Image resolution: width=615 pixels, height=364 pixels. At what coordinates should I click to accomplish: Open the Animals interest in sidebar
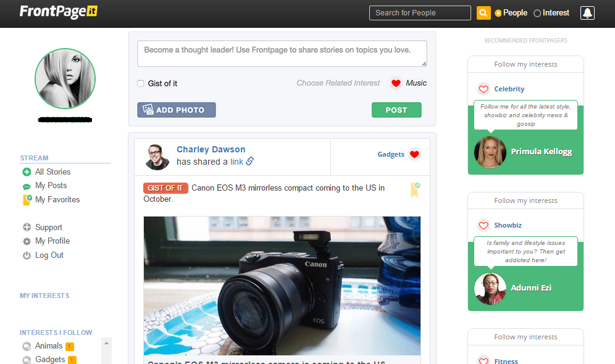tap(49, 346)
